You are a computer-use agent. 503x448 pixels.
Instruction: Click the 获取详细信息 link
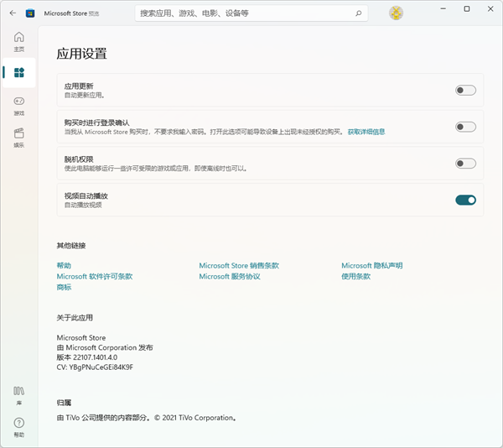366,132
